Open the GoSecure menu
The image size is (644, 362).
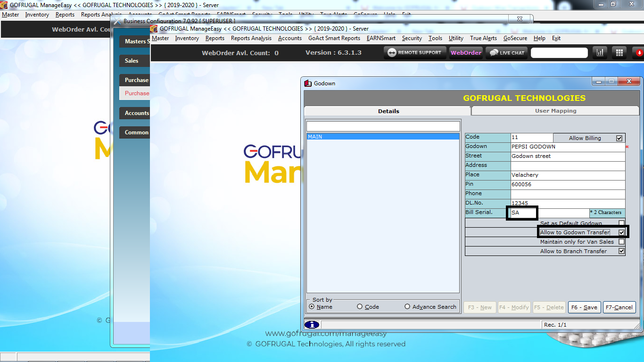tap(515, 38)
